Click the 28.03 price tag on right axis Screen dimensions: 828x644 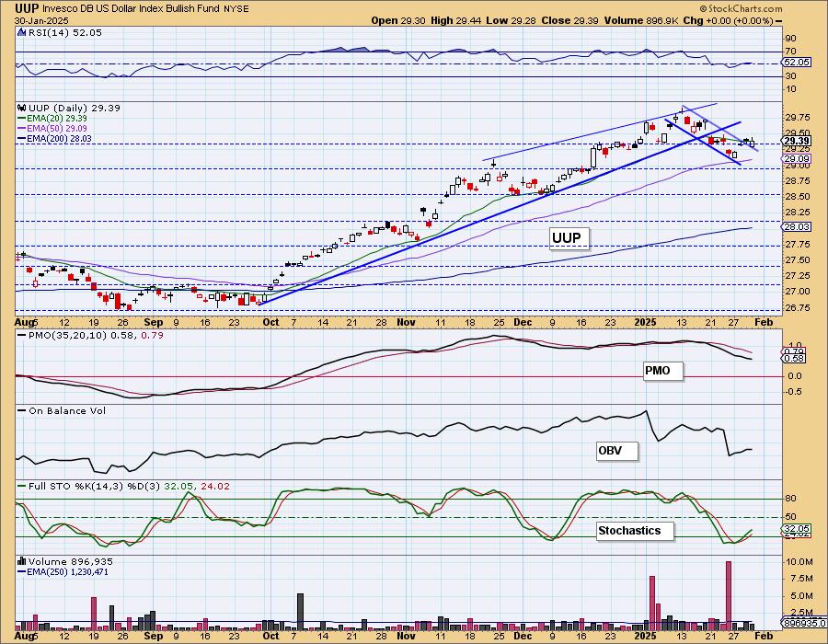pos(797,226)
